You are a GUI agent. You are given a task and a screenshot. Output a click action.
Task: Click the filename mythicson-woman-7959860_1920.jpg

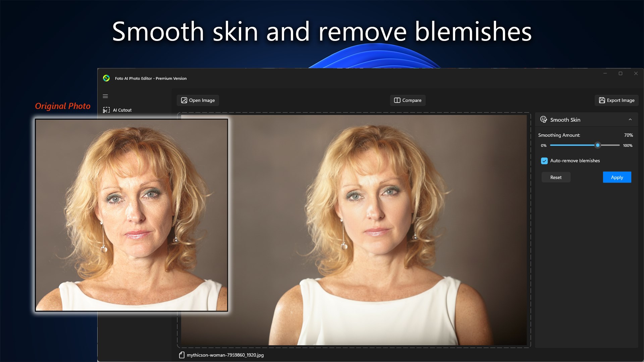click(x=225, y=355)
